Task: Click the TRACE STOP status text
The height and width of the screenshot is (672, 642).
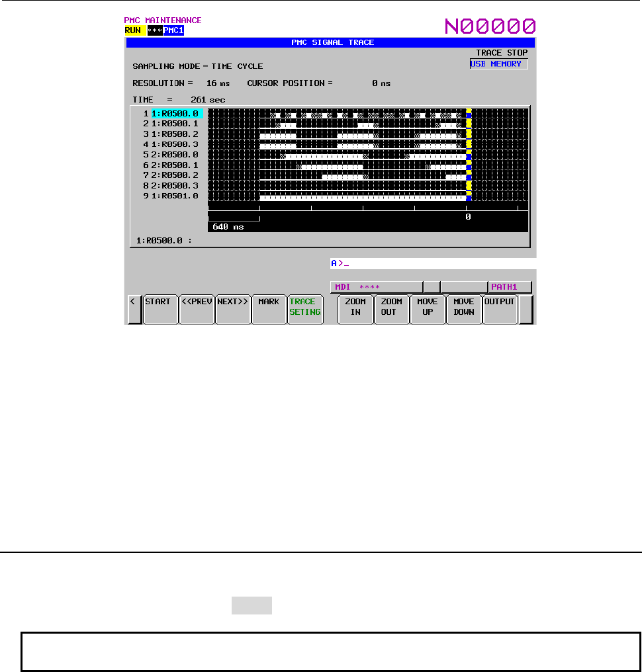Action: (502, 53)
